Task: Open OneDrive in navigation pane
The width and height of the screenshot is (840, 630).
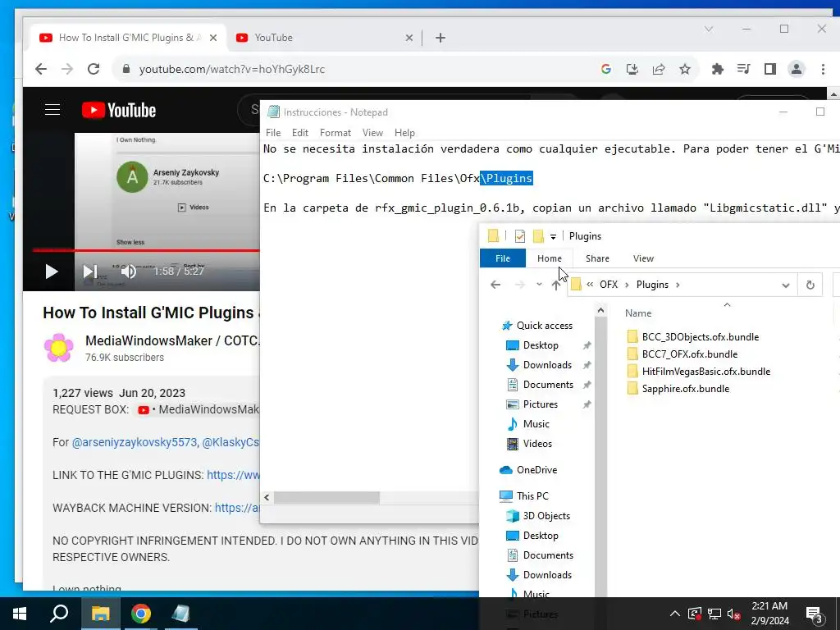Action: pyautogui.click(x=536, y=470)
